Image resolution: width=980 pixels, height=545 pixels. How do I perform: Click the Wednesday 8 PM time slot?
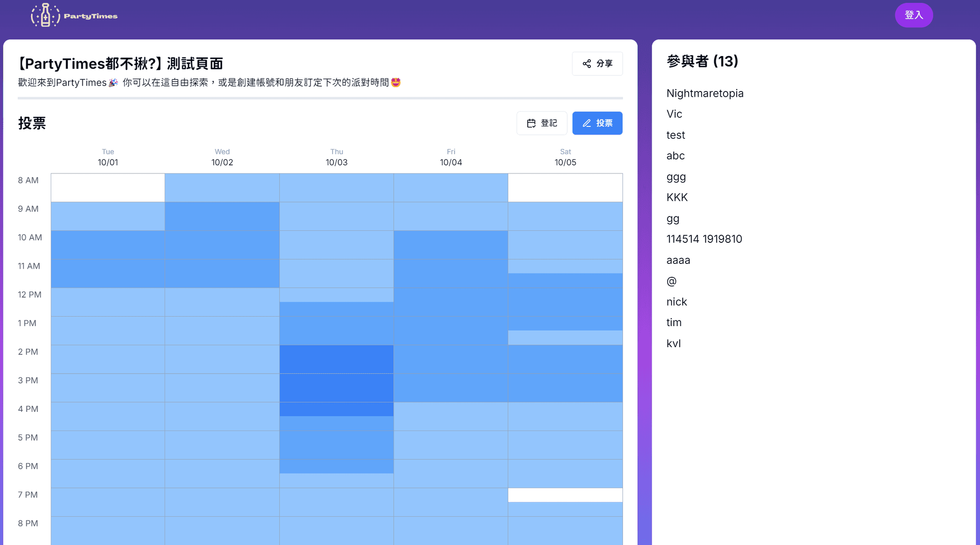223,531
